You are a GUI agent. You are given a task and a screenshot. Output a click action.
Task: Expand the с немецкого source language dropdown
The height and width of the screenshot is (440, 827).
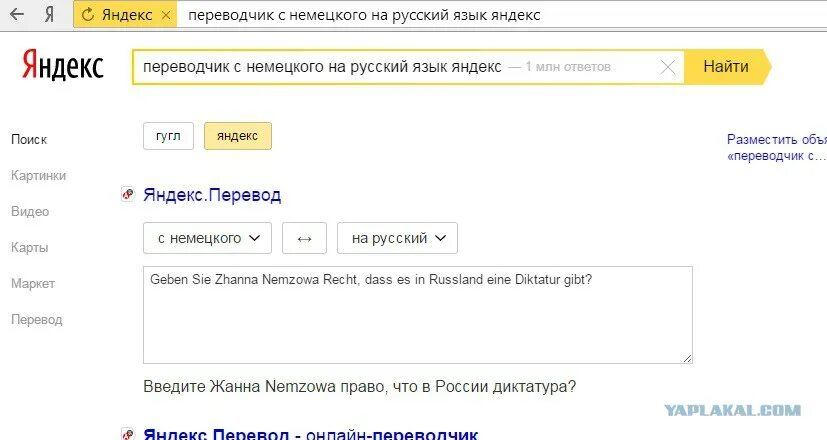207,238
